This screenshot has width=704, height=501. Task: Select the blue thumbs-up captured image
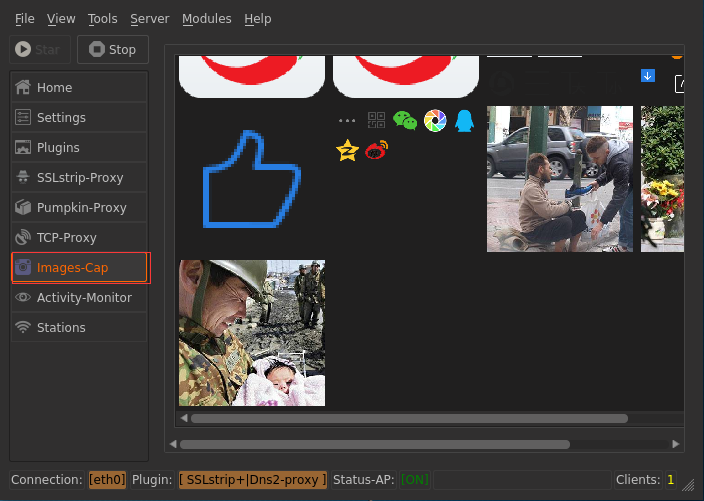coord(252,179)
